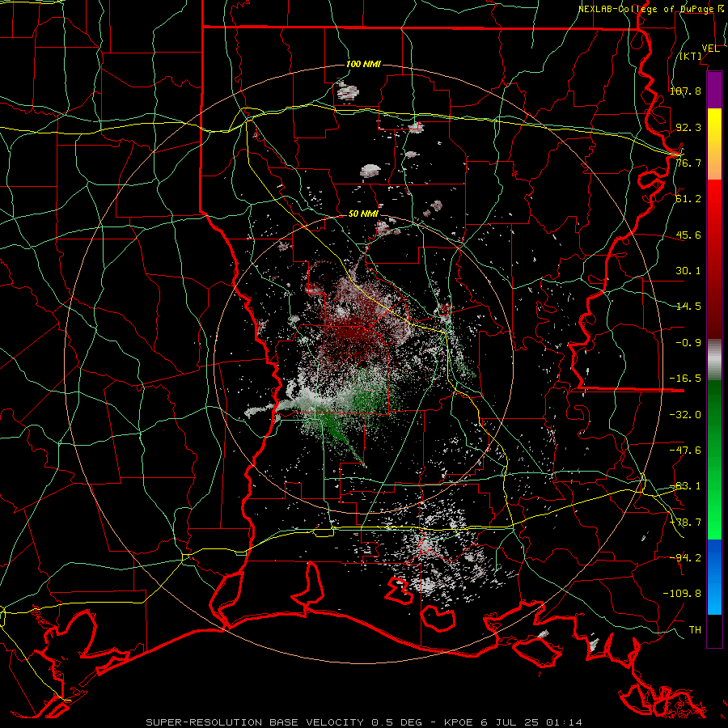Click the 30.1 velocity scale value

[x=688, y=271]
